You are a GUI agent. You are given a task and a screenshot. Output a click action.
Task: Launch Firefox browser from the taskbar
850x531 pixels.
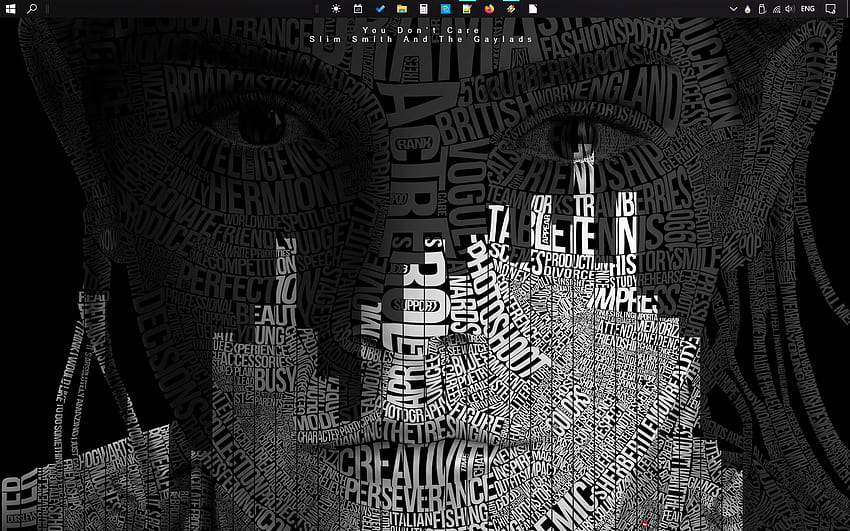490,9
